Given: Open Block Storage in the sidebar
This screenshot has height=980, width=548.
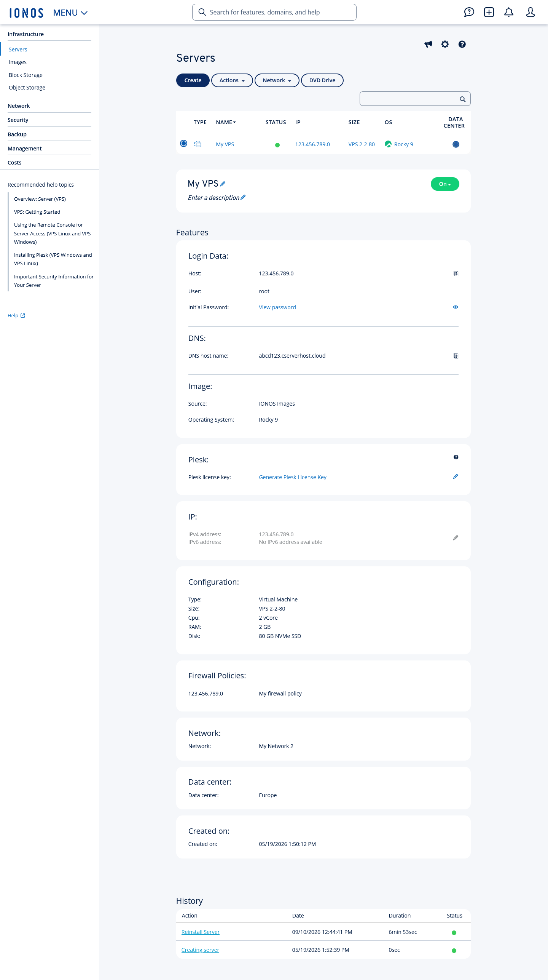Looking at the screenshot, I should (x=25, y=75).
